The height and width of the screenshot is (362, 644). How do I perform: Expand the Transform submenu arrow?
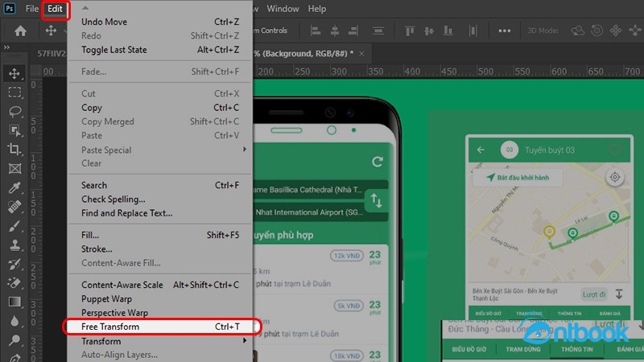[245, 340]
